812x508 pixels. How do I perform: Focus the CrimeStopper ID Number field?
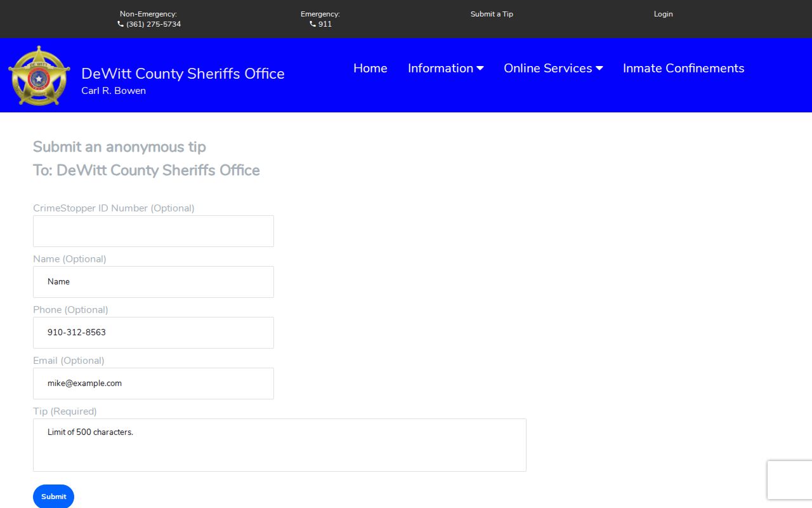pyautogui.click(x=154, y=231)
